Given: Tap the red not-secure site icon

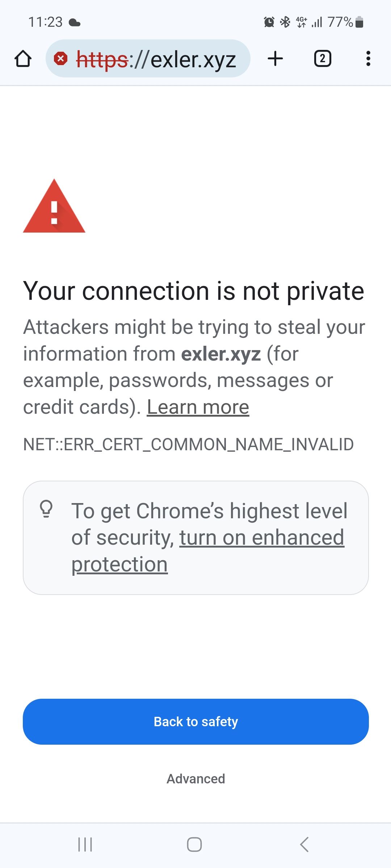Looking at the screenshot, I should (60, 59).
